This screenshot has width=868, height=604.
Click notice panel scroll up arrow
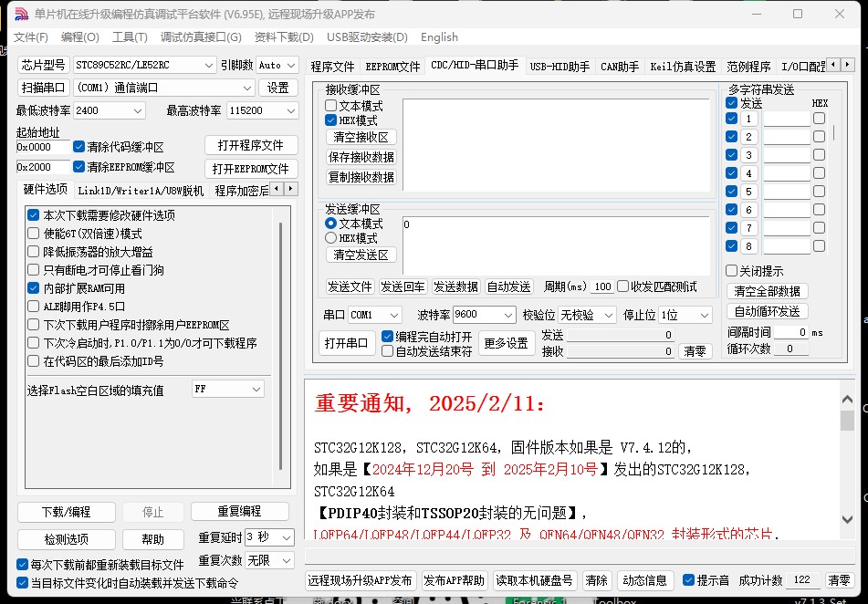847,399
